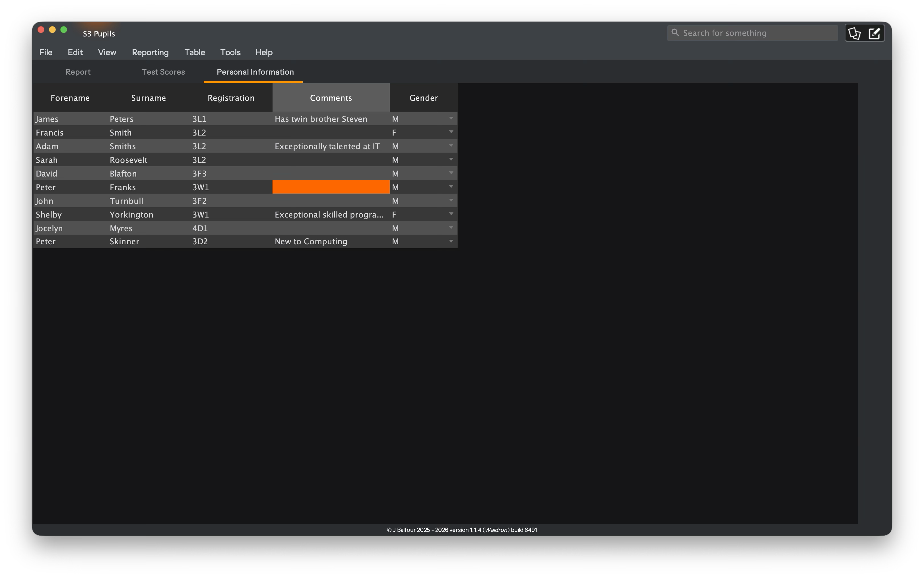The height and width of the screenshot is (578, 924).
Task: Click the Gender column header
Action: pos(423,98)
